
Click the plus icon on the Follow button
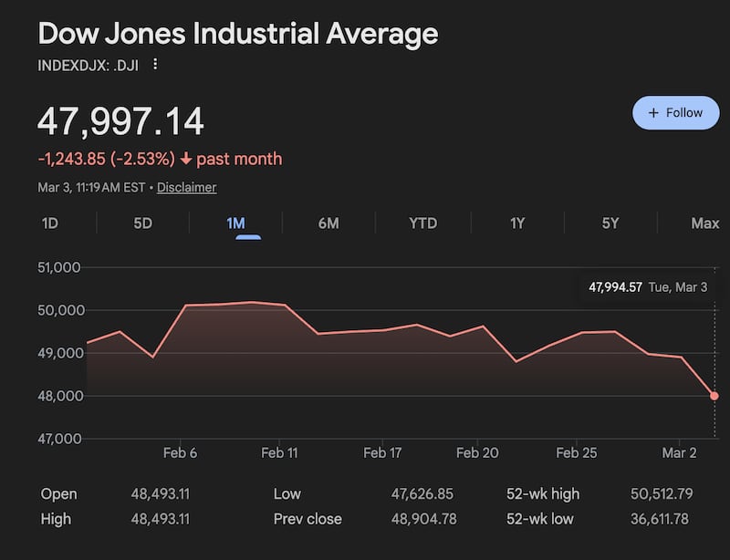[x=652, y=112]
